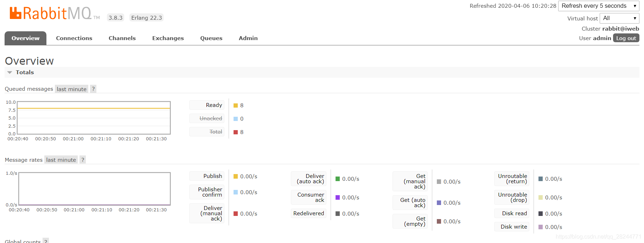The height and width of the screenshot is (243, 644).
Task: Click the Refreshed 2020-04-06 10:20:28 timestamp
Action: click(513, 6)
